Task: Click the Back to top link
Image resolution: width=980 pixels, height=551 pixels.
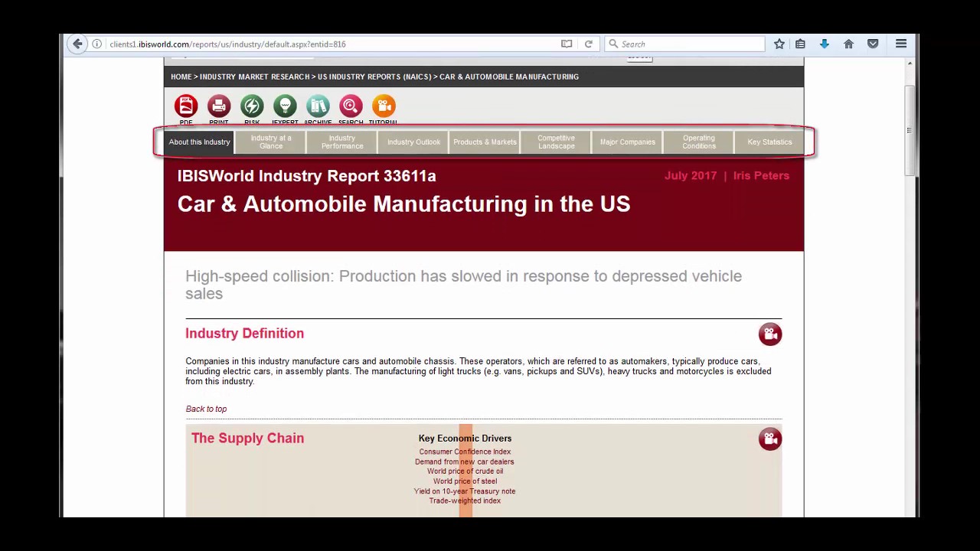Action: (x=206, y=409)
